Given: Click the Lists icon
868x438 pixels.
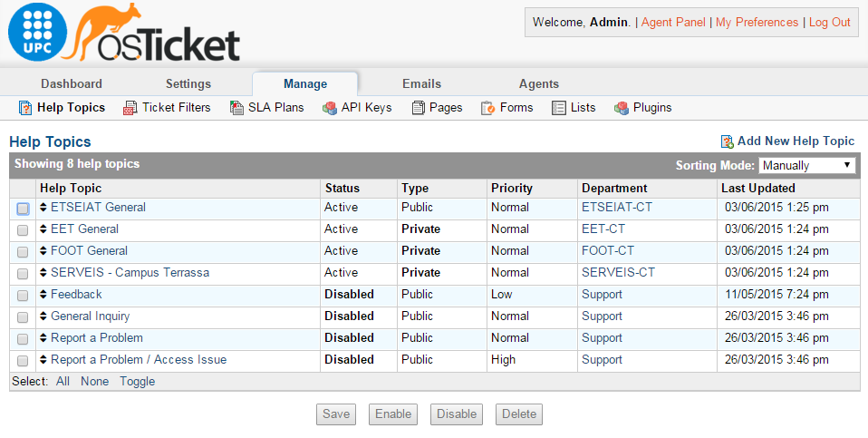Looking at the screenshot, I should pyautogui.click(x=558, y=108).
